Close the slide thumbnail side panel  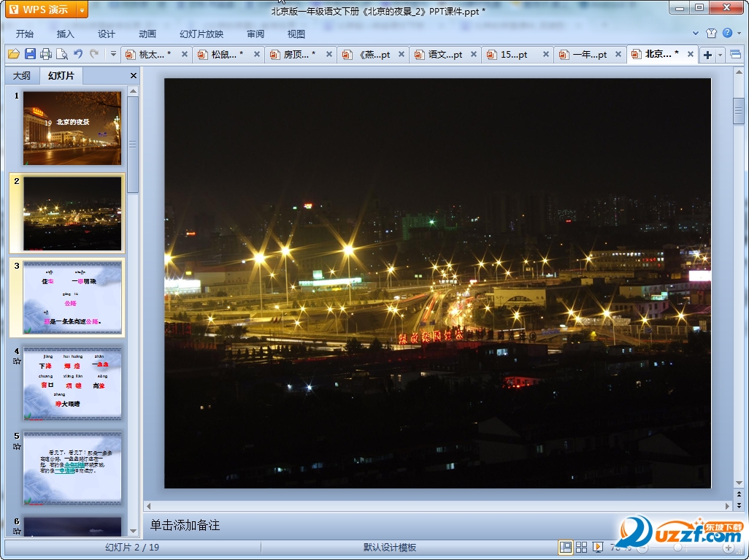coord(134,75)
